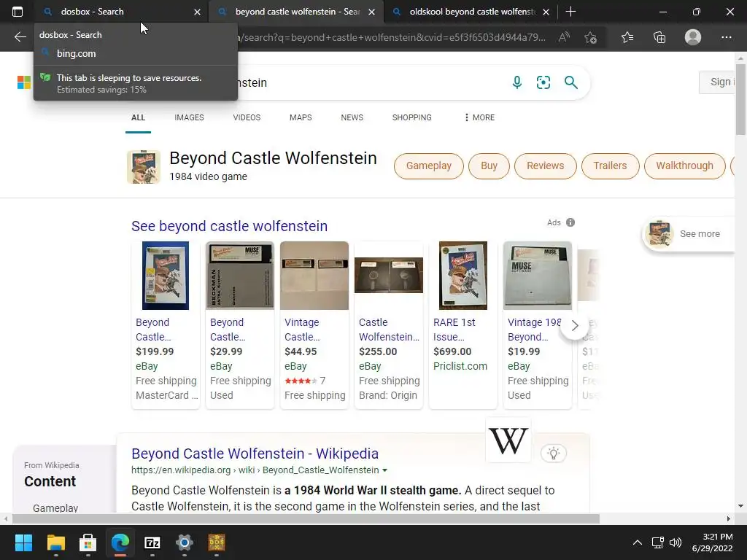Close the dosbox - Search tab

[197, 12]
